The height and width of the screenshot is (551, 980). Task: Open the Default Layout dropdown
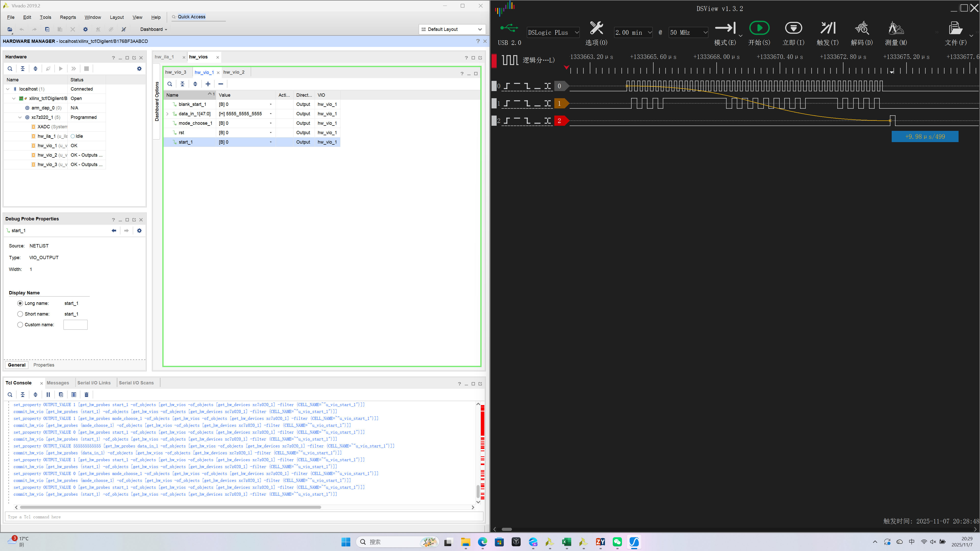pos(452,29)
